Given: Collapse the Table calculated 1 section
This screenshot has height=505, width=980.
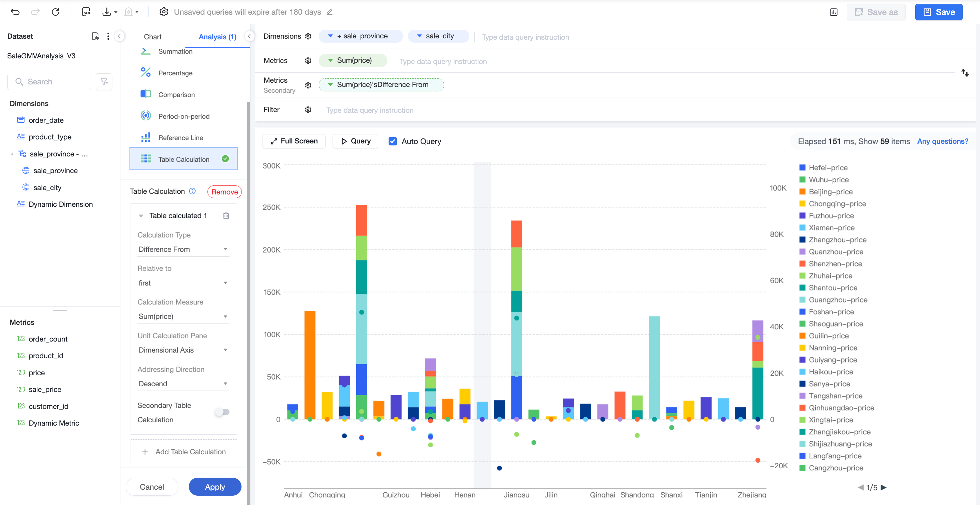Looking at the screenshot, I should click(141, 216).
